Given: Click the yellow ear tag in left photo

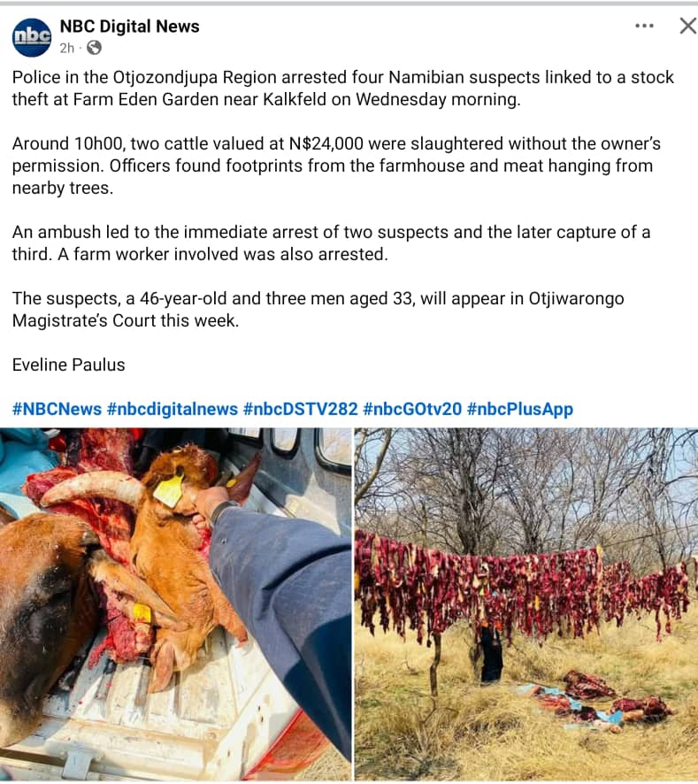Looking at the screenshot, I should click(x=168, y=491).
